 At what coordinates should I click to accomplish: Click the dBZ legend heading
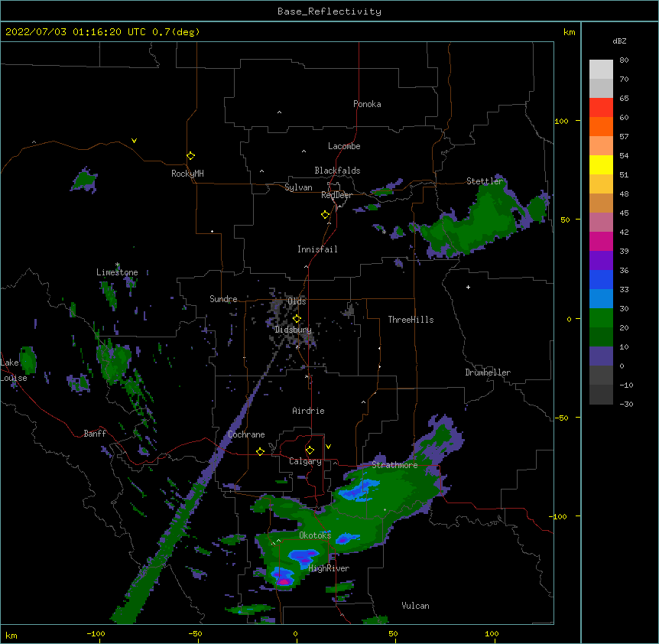(619, 41)
